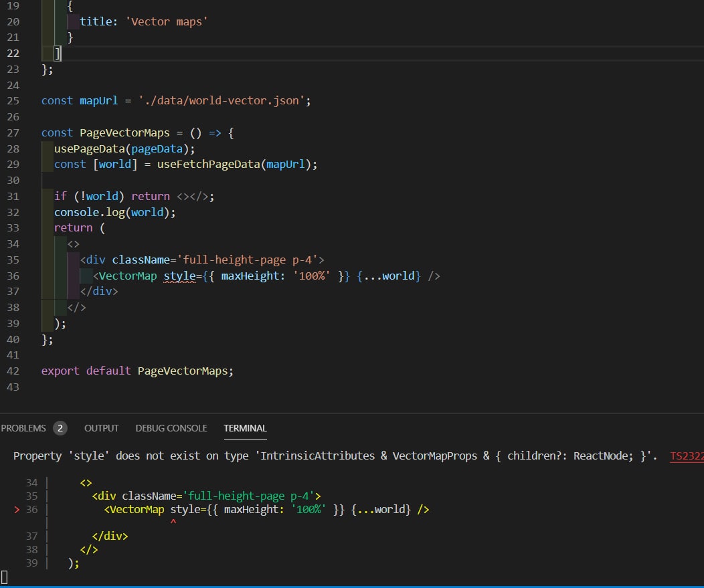Open the TS2322 error code link

pos(687,456)
